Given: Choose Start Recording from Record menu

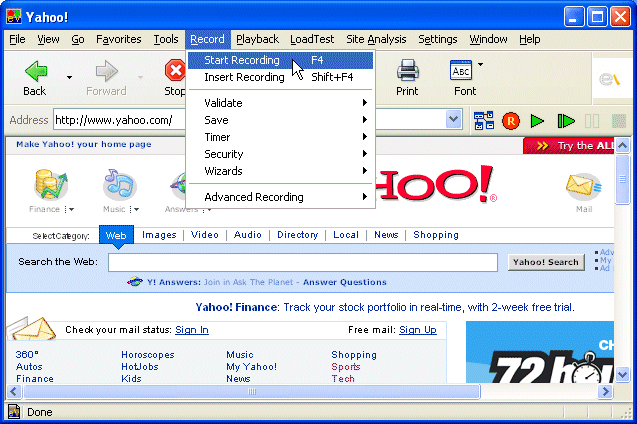Looking at the screenshot, I should [280, 60].
